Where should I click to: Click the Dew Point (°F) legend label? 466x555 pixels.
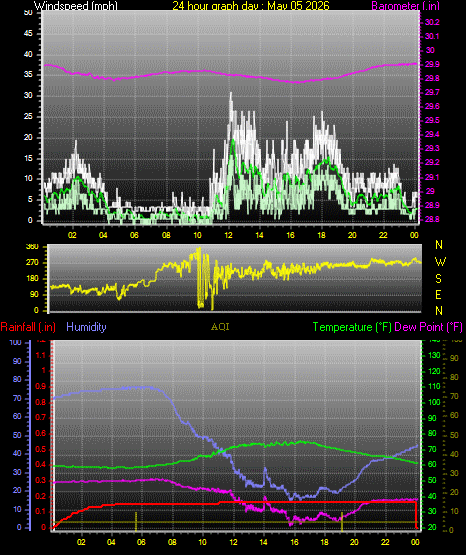coord(428,327)
